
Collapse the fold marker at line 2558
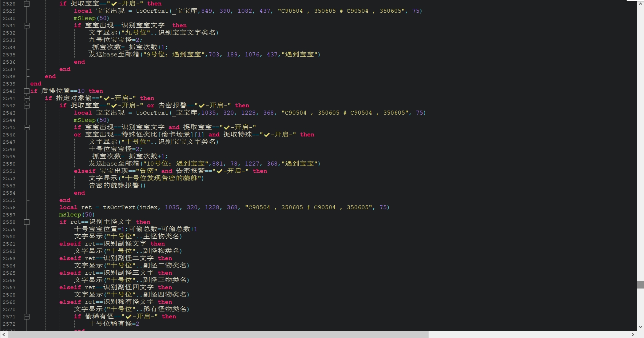27,222
